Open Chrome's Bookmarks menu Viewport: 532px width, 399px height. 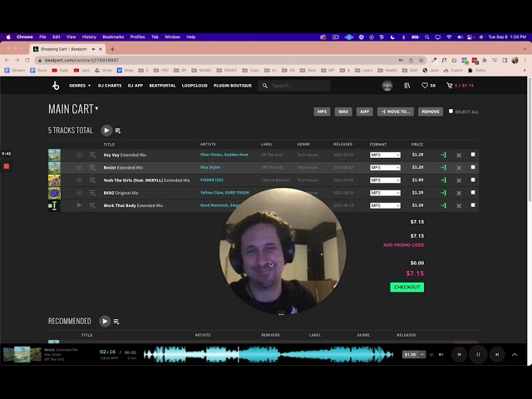click(113, 37)
